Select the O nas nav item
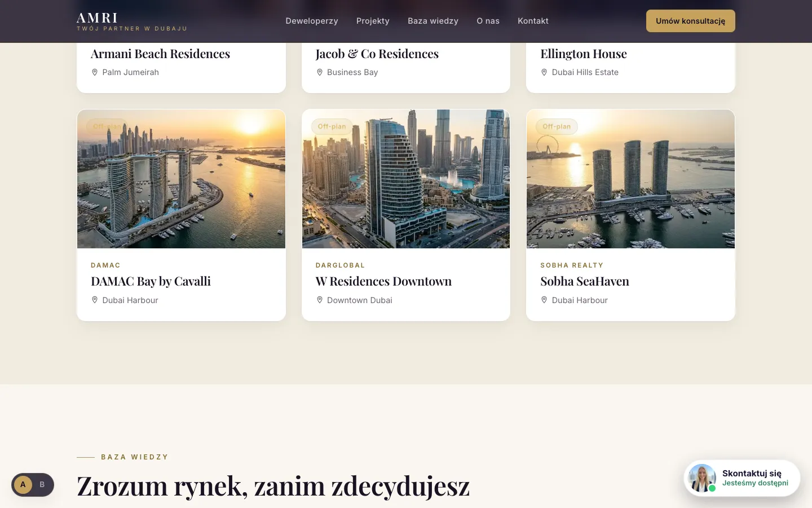 pyautogui.click(x=488, y=21)
